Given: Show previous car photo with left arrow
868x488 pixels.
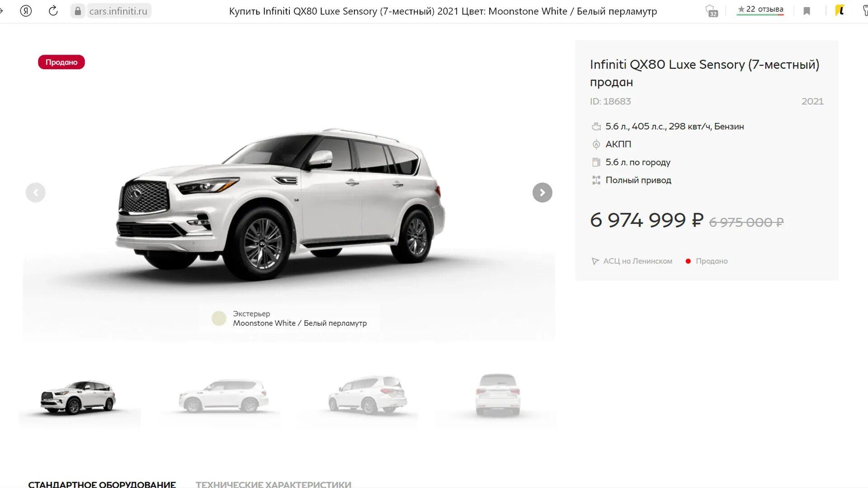Looking at the screenshot, I should click(x=36, y=193).
